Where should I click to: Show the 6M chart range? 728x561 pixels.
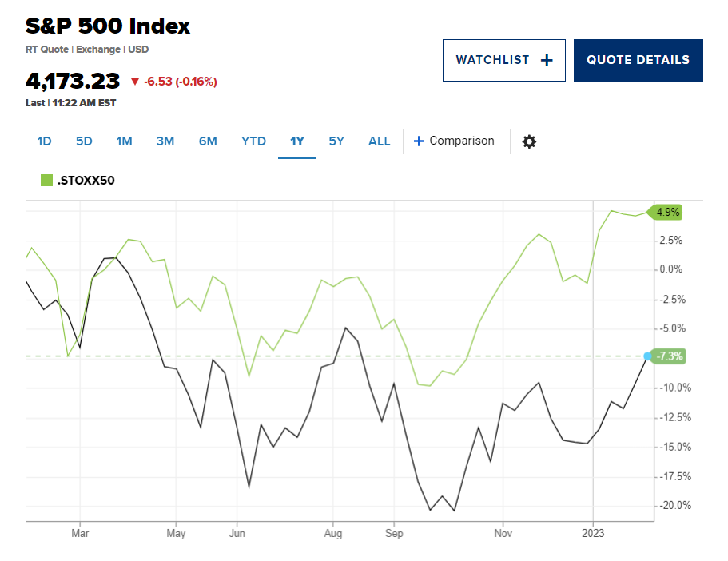(x=208, y=141)
